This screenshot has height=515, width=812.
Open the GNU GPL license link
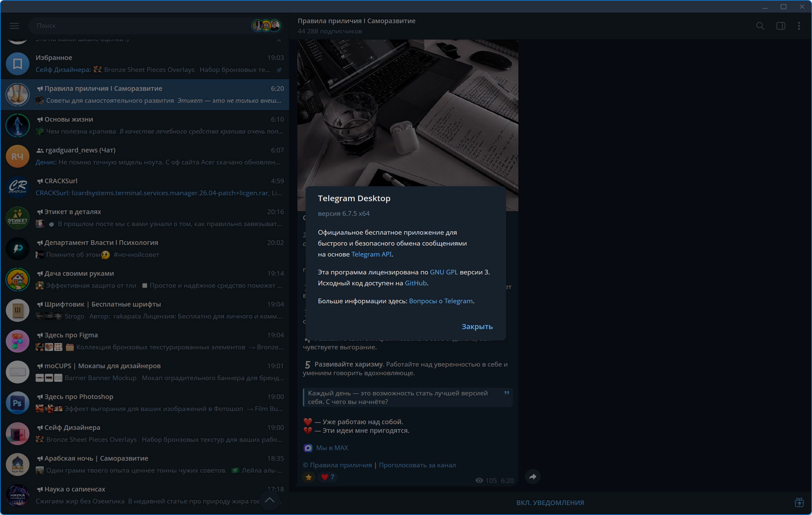(x=444, y=272)
